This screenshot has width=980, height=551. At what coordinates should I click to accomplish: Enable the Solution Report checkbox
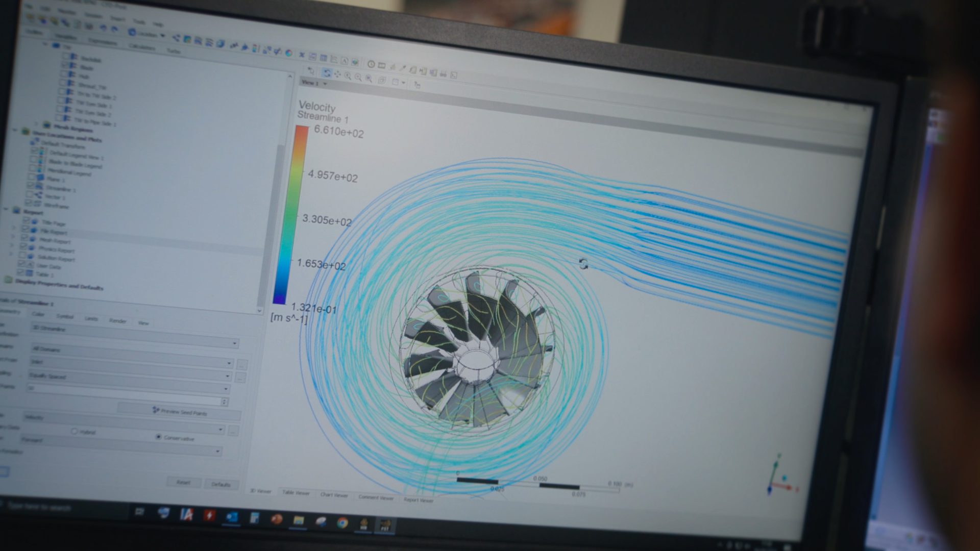[x=22, y=255]
